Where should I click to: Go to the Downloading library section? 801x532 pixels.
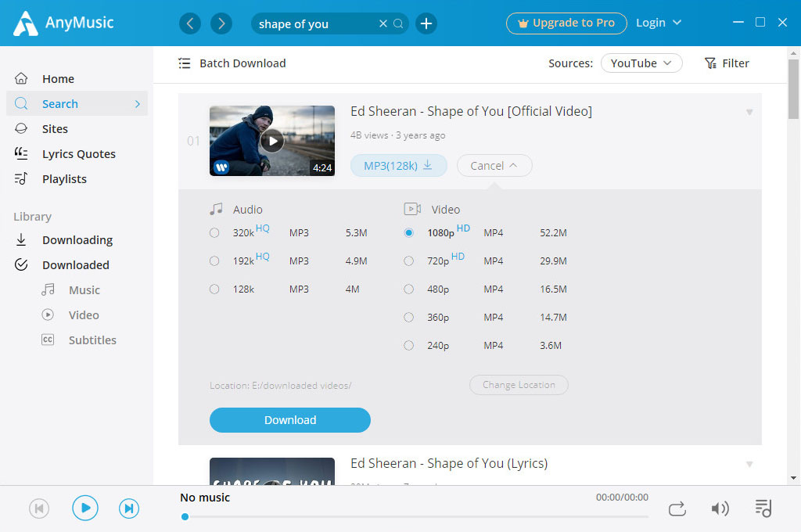pyautogui.click(x=77, y=240)
